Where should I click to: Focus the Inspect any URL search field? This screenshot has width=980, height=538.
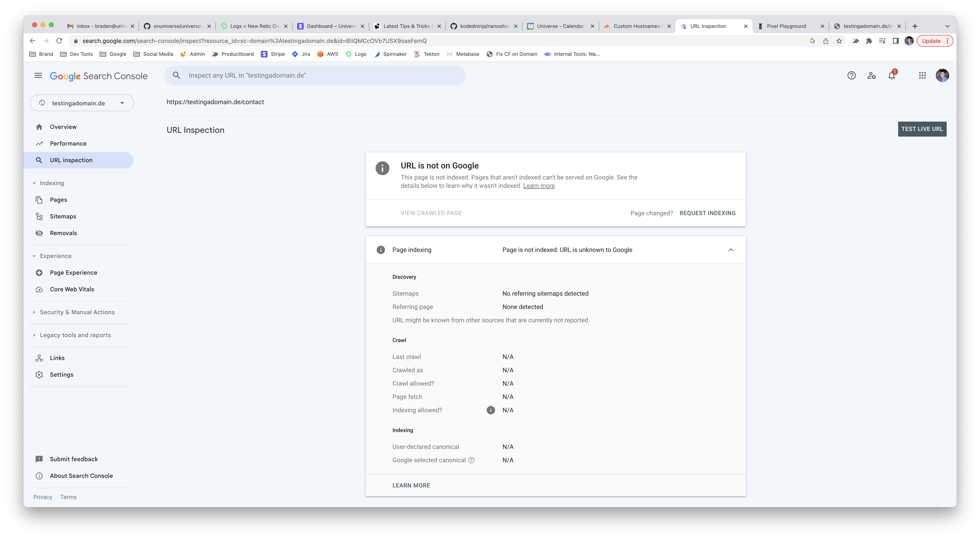coord(315,75)
